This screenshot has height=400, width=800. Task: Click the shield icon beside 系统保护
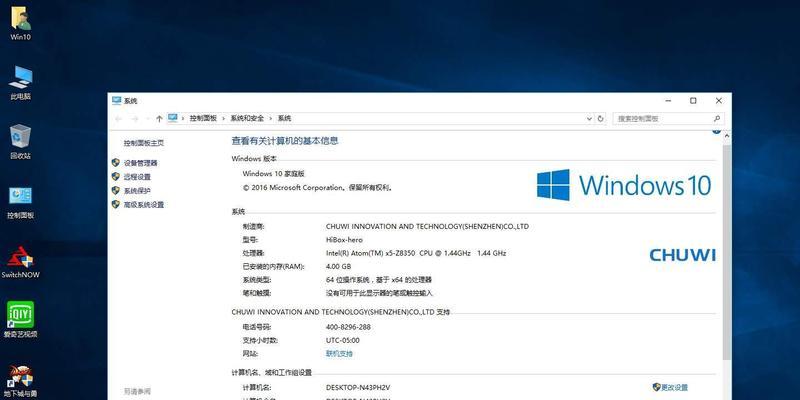[116, 190]
